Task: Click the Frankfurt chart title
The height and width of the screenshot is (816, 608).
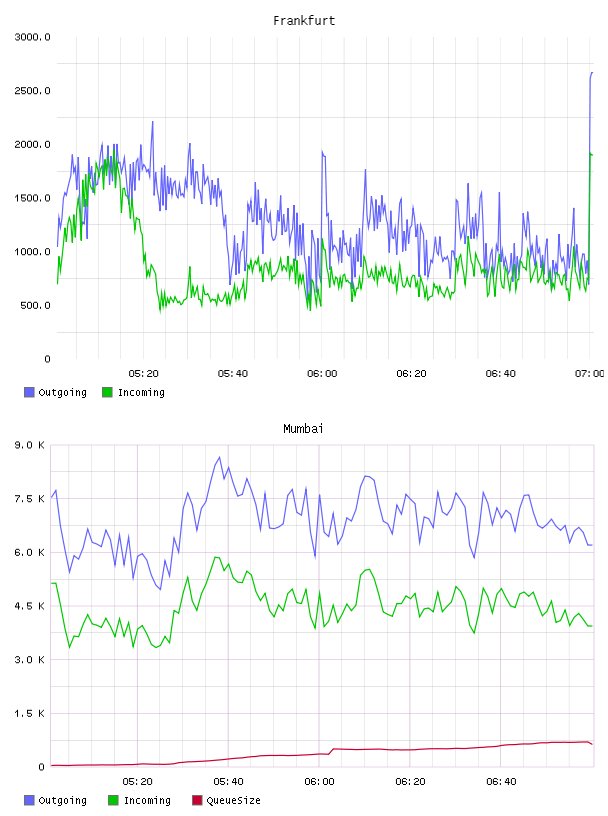Action: click(x=304, y=21)
